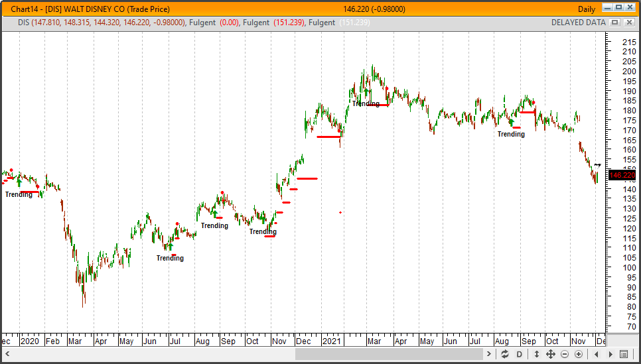641x364 pixels.
Task: Click the 146.220 price tag on the axis
Action: point(622,175)
